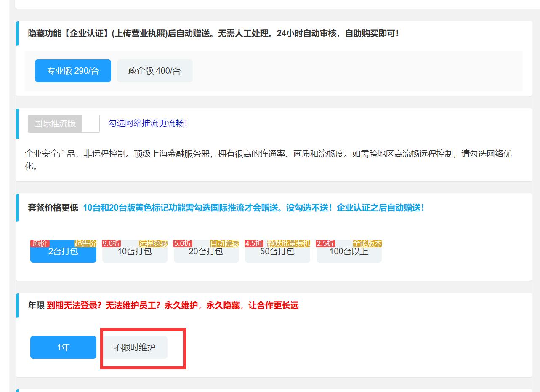Choose the 不限时维护 duration option

coord(135,347)
